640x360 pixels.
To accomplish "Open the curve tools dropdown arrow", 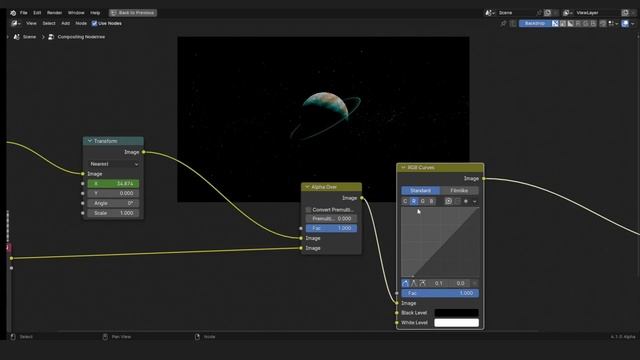I will pos(475,201).
